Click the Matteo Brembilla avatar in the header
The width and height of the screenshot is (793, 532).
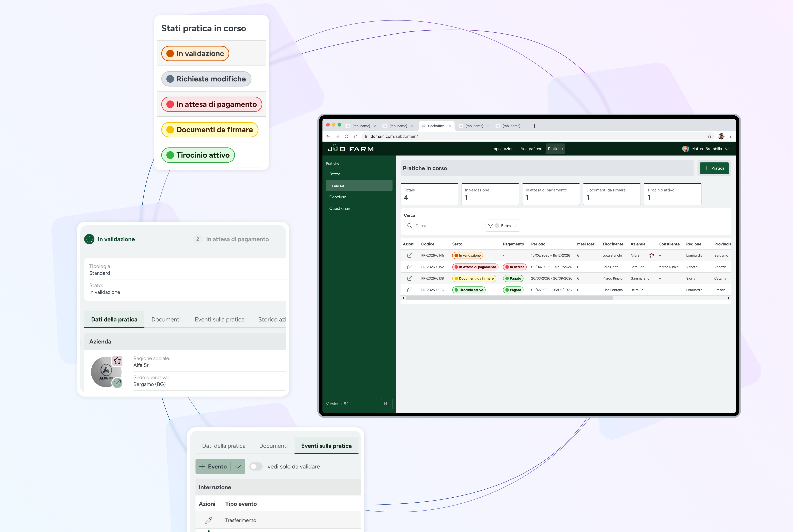point(685,149)
